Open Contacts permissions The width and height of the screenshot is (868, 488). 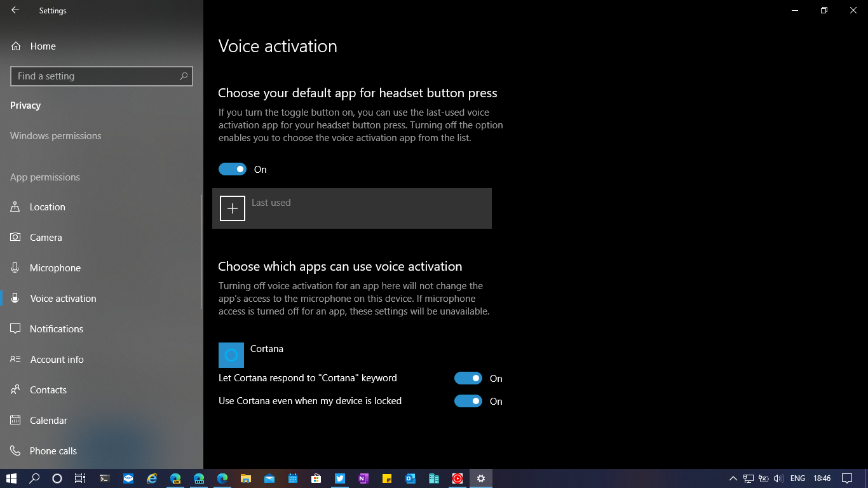[102, 390]
